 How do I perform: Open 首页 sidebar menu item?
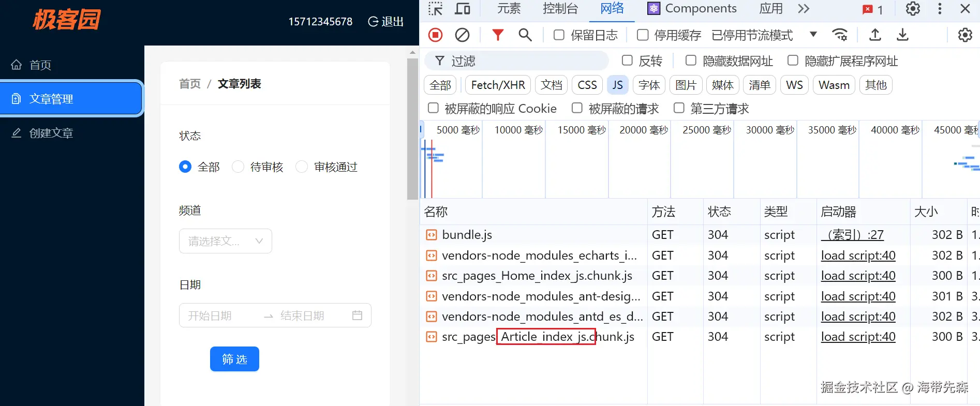[72, 65]
